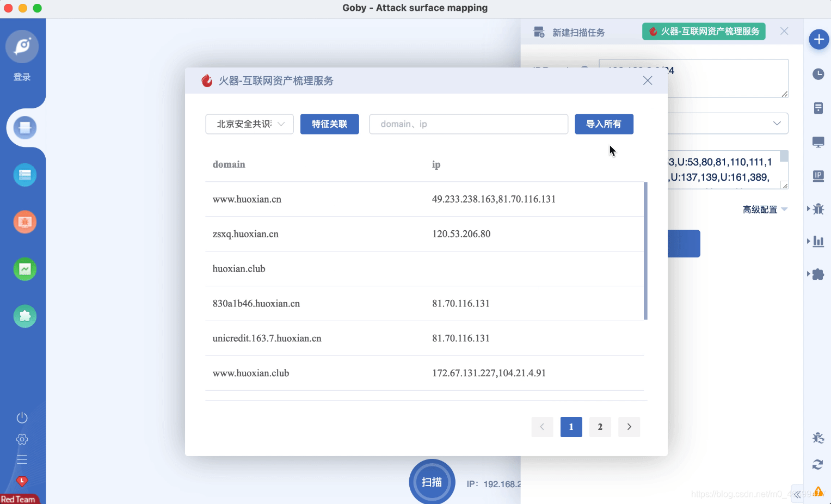The height and width of the screenshot is (504, 831).
Task: Click the refresh arrows icon at bottom right
Action: (x=818, y=464)
